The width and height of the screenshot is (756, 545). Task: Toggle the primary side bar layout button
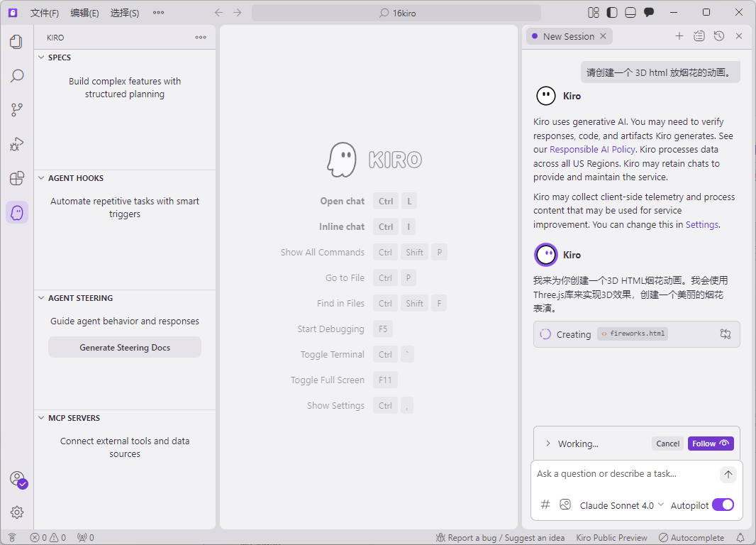(612, 13)
